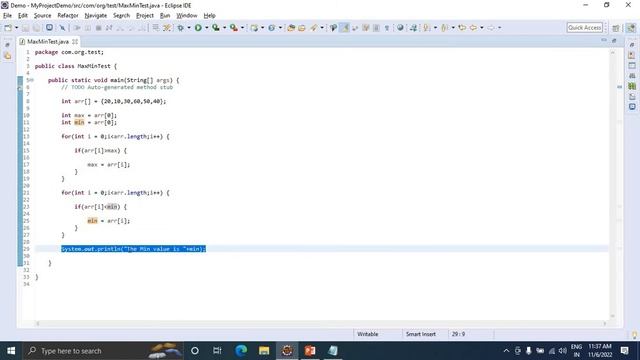The height and width of the screenshot is (360, 640).
Task: Open the File menu
Action: click(7, 16)
